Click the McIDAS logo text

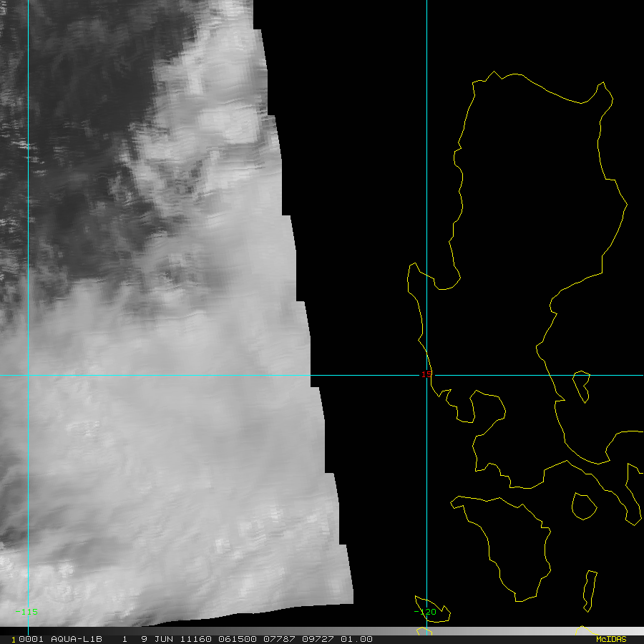[610, 639]
